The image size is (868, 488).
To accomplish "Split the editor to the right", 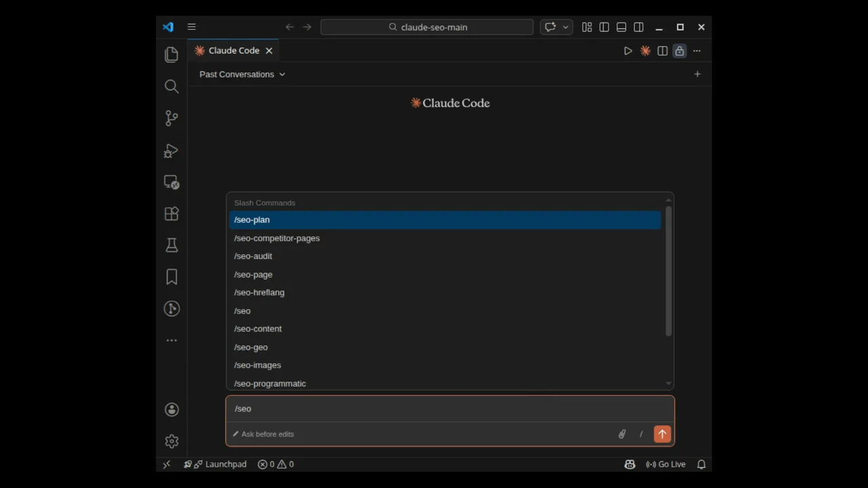I will [x=663, y=51].
